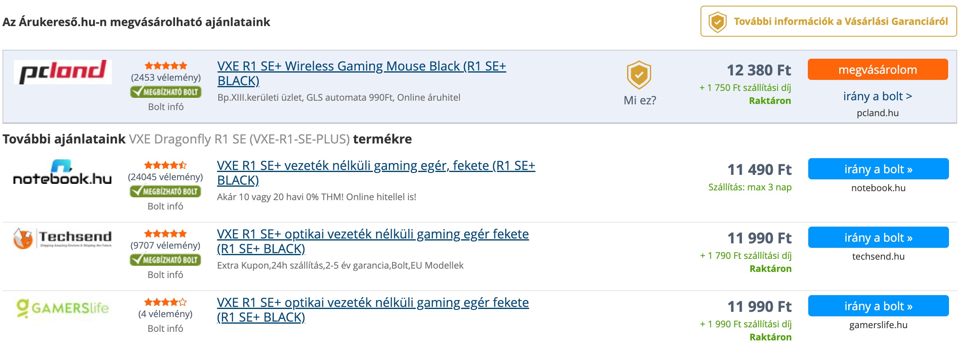Click the shield icon above Mi ez?
980x353 pixels.
click(x=639, y=75)
